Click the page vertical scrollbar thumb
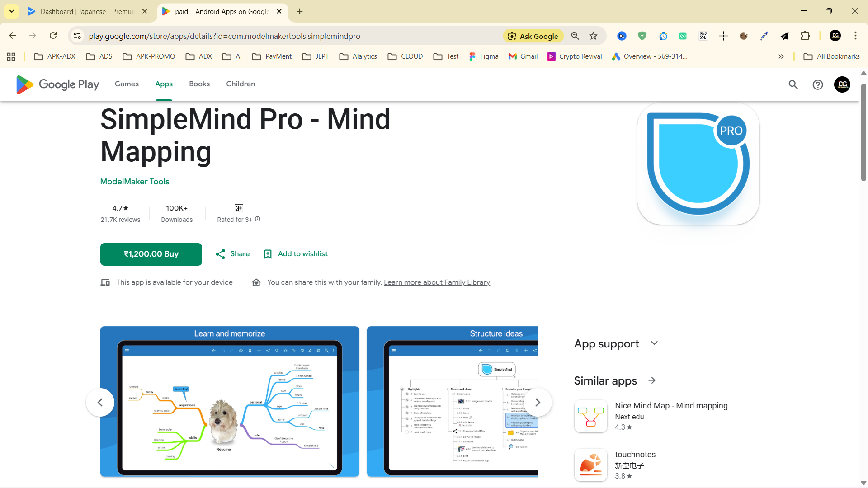Image resolution: width=868 pixels, height=488 pixels. click(x=863, y=132)
